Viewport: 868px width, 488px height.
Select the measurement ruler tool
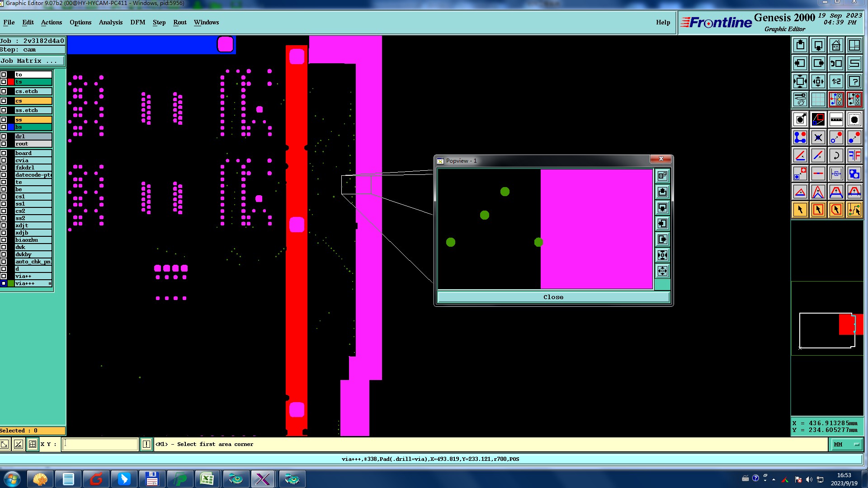(836, 119)
